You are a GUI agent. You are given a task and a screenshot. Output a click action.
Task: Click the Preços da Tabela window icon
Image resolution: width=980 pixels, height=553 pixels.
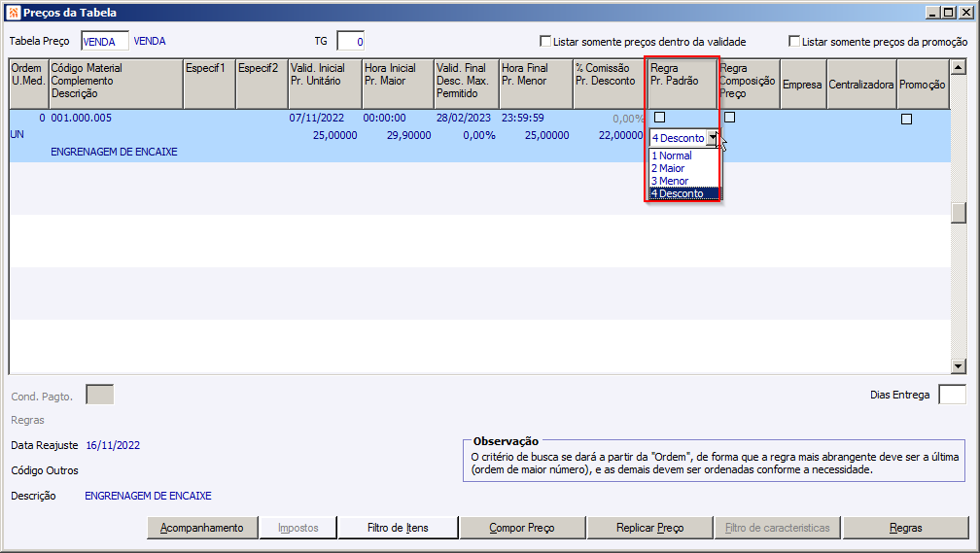point(14,13)
